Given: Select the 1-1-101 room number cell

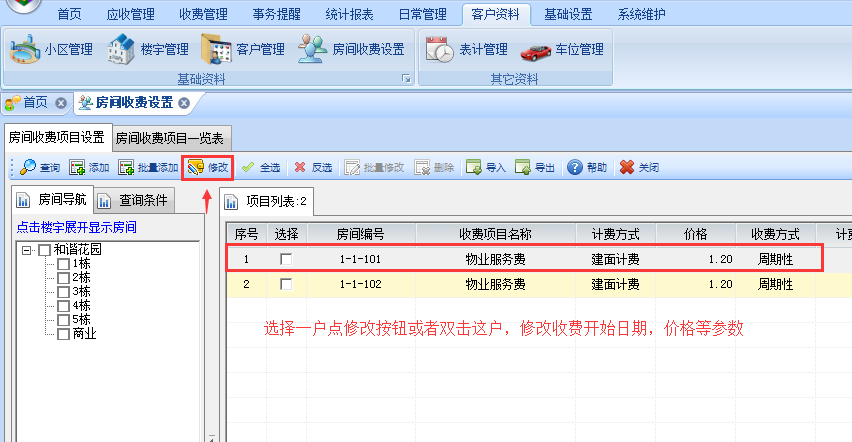Looking at the screenshot, I should click(x=360, y=259).
